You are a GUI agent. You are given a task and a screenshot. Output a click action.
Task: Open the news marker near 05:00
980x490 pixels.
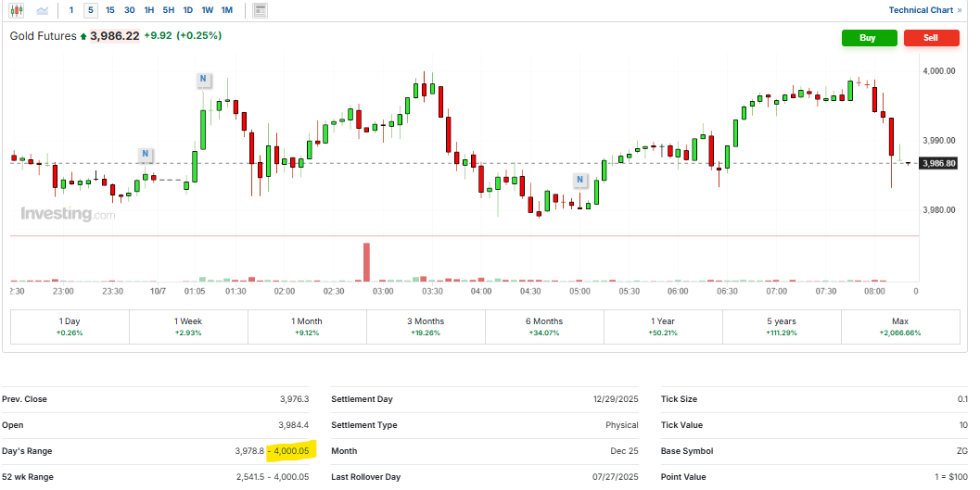[x=580, y=180]
